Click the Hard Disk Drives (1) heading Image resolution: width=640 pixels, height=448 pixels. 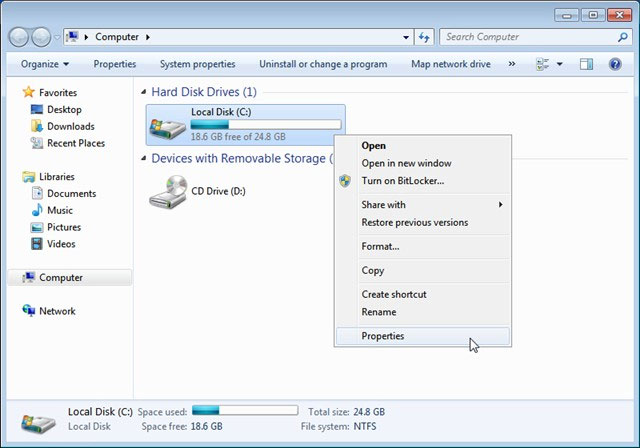pos(204,92)
